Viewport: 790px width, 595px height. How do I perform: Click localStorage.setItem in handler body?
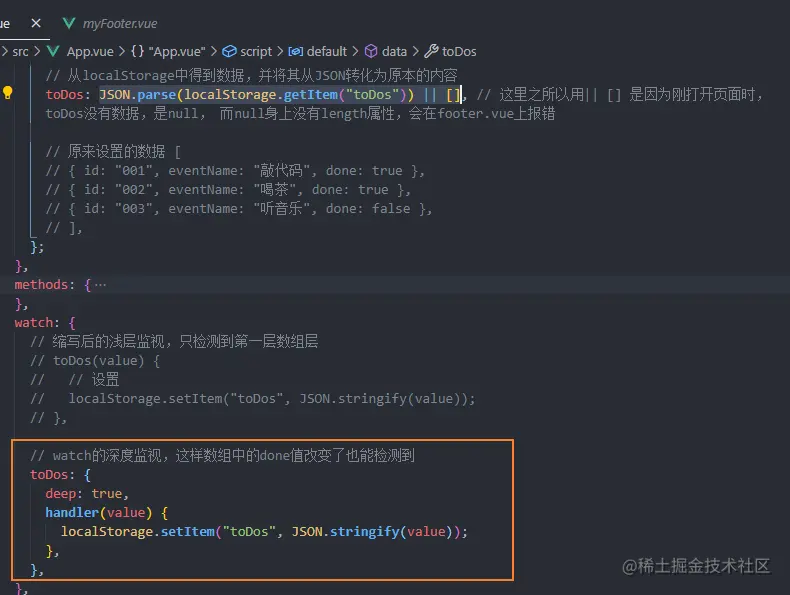(x=138, y=532)
